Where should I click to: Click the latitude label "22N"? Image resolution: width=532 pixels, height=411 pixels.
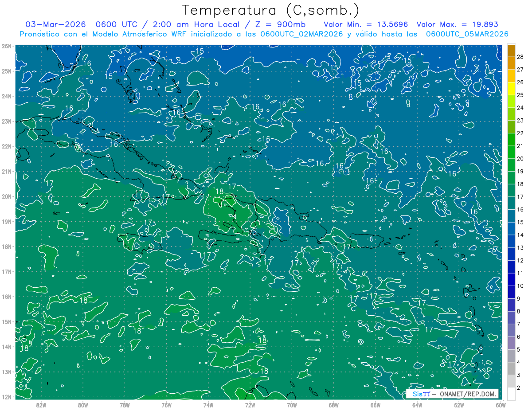6,146
